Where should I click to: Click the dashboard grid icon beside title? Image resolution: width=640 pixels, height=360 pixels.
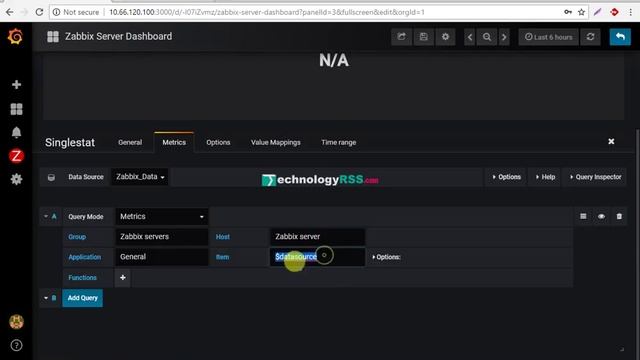[x=53, y=37]
